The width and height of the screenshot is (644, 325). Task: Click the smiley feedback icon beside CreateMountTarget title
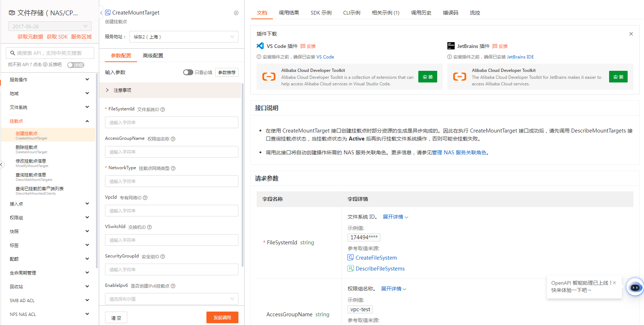[x=236, y=13]
